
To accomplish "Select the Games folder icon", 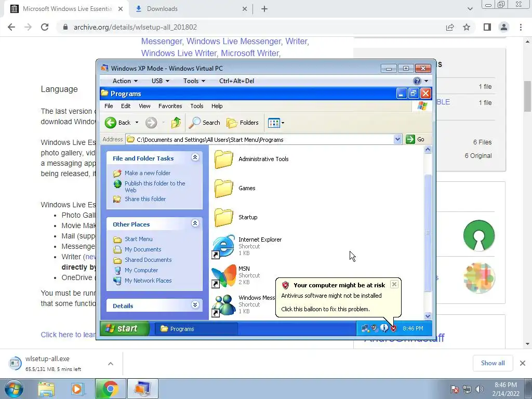I will point(224,188).
